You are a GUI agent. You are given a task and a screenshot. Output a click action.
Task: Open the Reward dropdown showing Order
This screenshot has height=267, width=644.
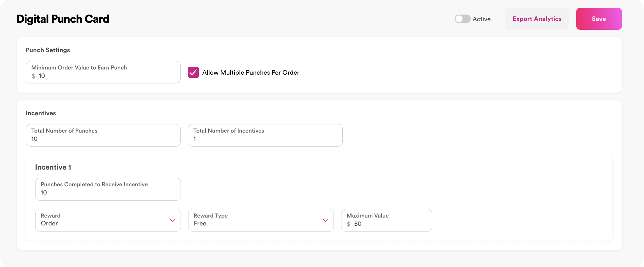tap(103, 220)
